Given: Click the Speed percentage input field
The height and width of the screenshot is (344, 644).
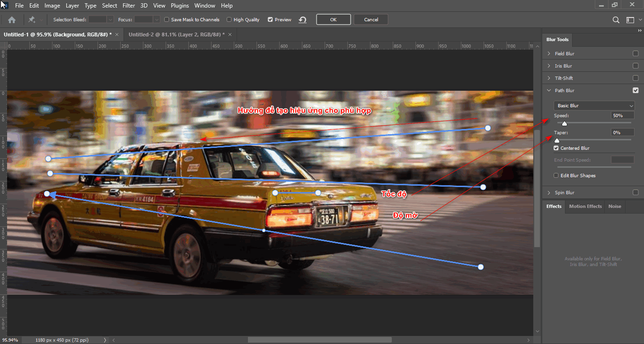Looking at the screenshot, I should 622,115.
